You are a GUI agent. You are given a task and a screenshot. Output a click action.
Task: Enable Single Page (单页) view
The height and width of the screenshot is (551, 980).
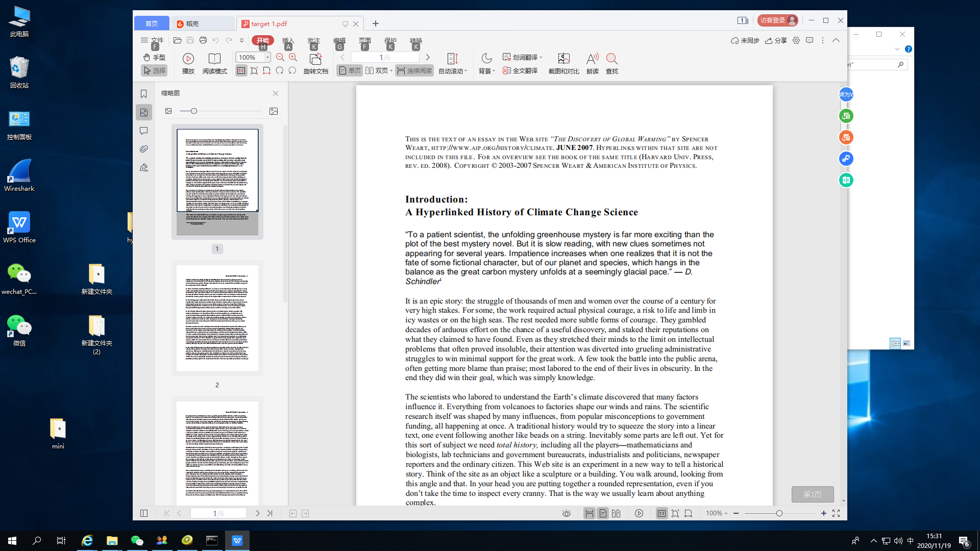[350, 70]
